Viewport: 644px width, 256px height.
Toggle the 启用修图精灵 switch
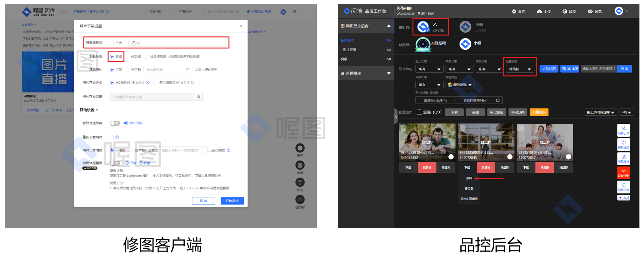115,163
